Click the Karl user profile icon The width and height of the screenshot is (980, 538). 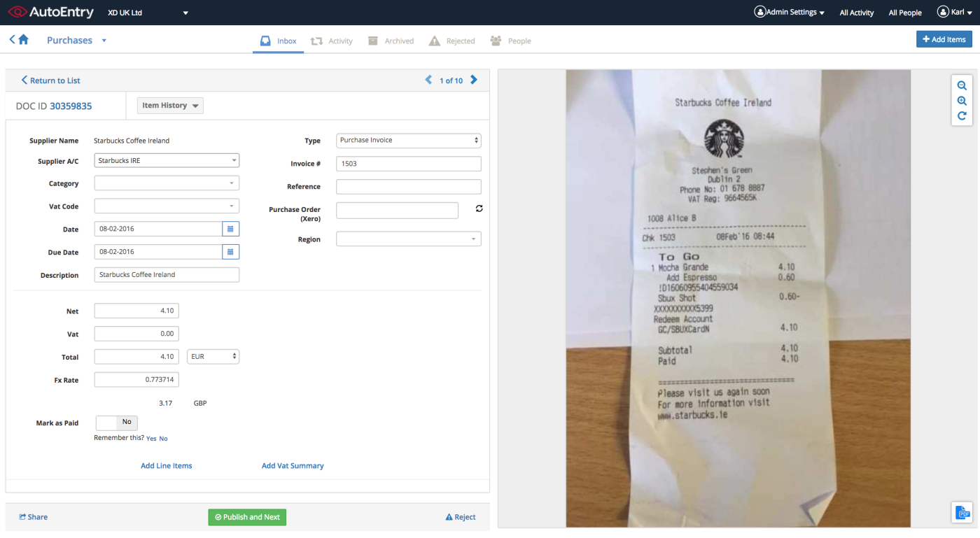[x=943, y=12]
